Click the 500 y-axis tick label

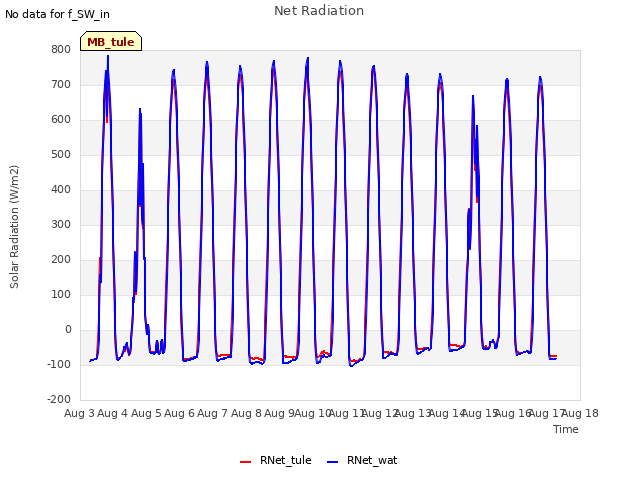[61, 155]
